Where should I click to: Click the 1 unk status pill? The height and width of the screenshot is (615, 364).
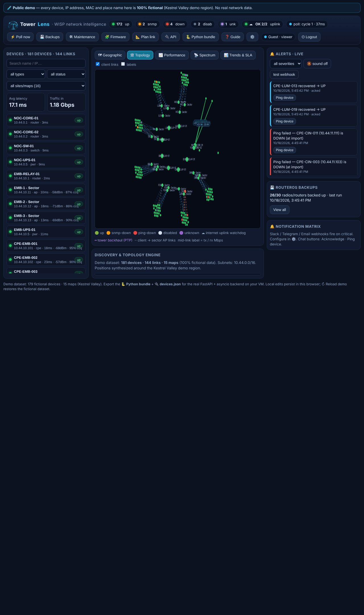[x=228, y=24]
